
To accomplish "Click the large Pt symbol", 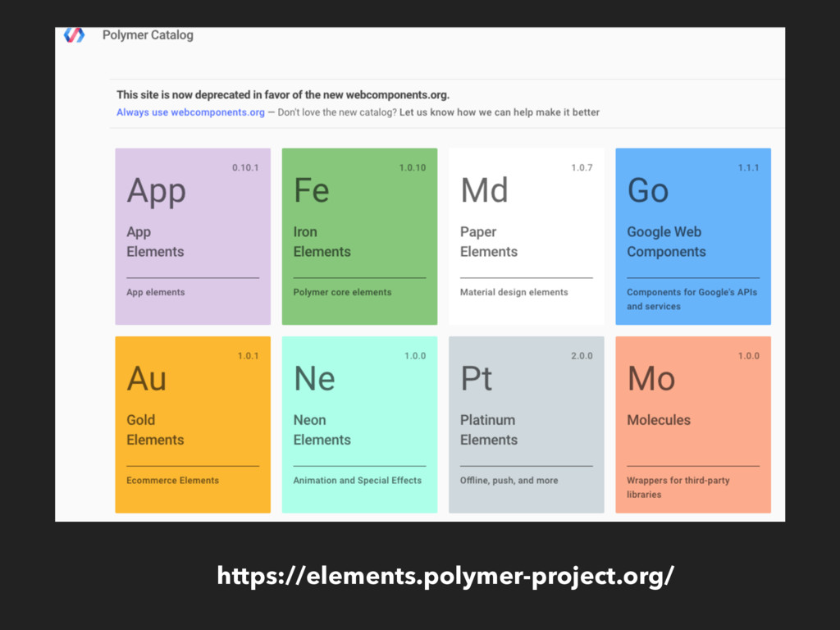I will coord(477,379).
